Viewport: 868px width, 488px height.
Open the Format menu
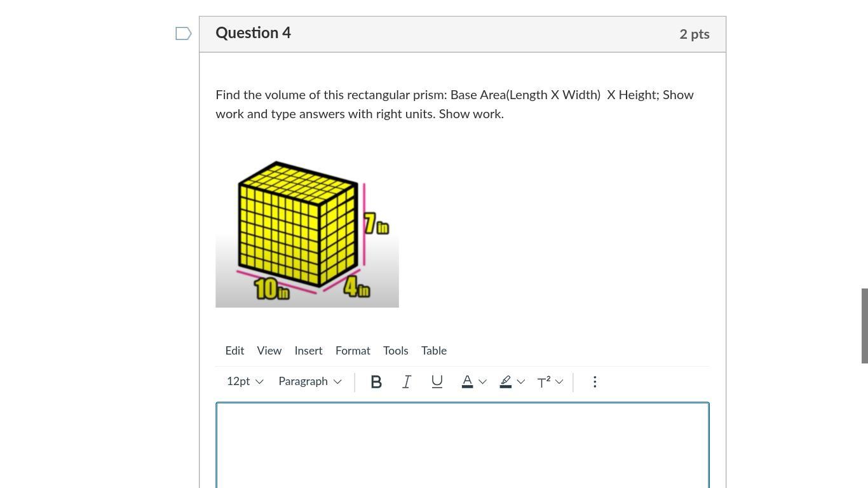353,351
